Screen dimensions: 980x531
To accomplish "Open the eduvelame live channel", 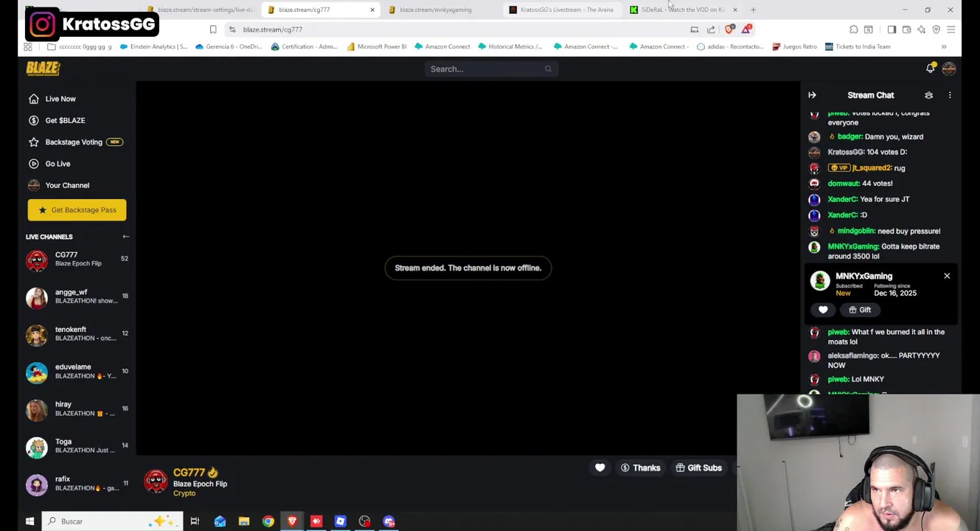I will pos(77,372).
